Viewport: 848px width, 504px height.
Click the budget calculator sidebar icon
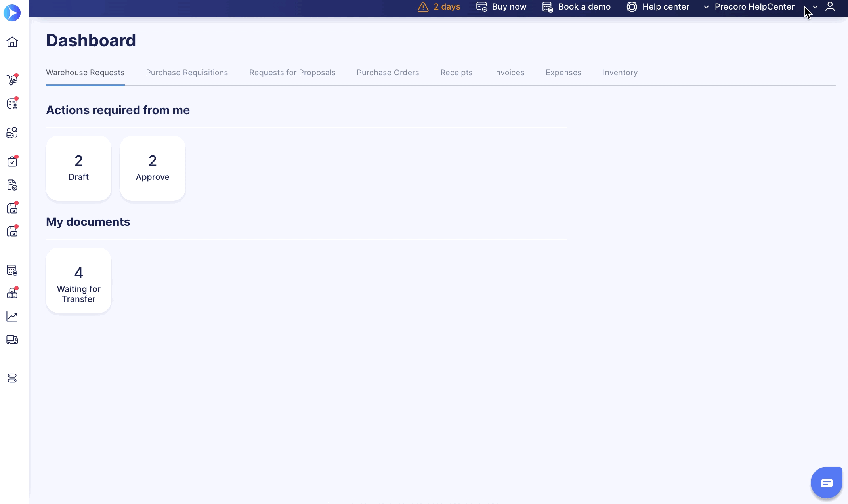click(x=12, y=270)
